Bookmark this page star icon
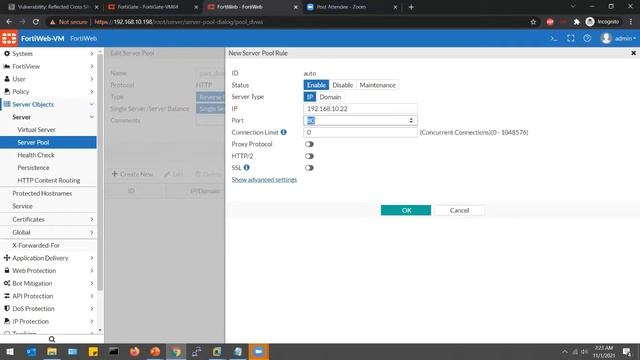The height and width of the screenshot is (360, 640). tap(533, 22)
